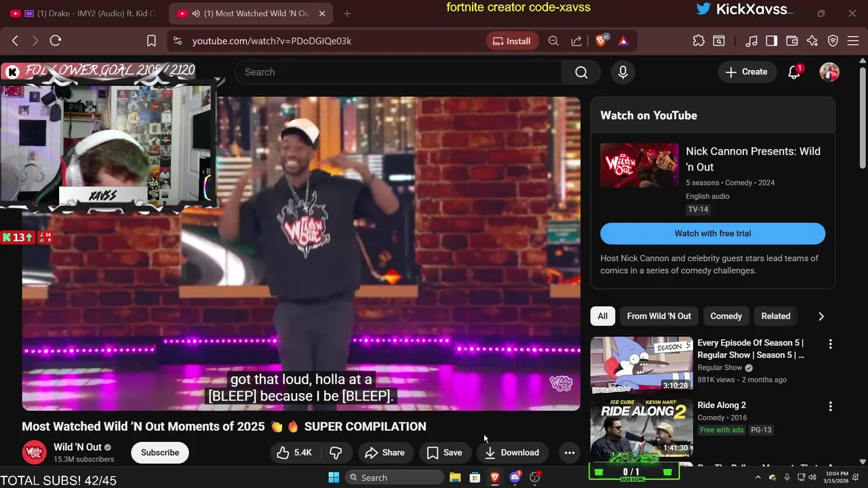
Task: Open a new browser tab
Action: (347, 14)
